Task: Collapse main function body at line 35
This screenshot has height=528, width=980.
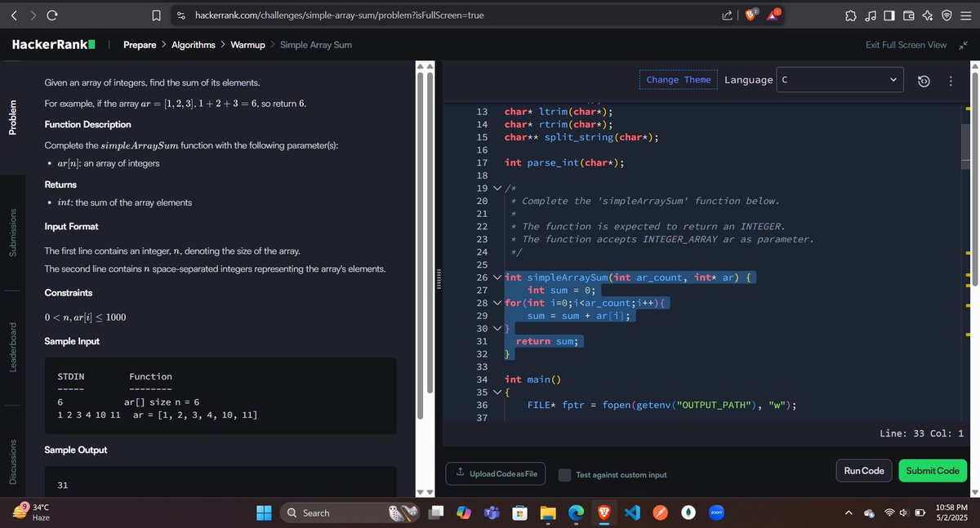Action: (497, 393)
